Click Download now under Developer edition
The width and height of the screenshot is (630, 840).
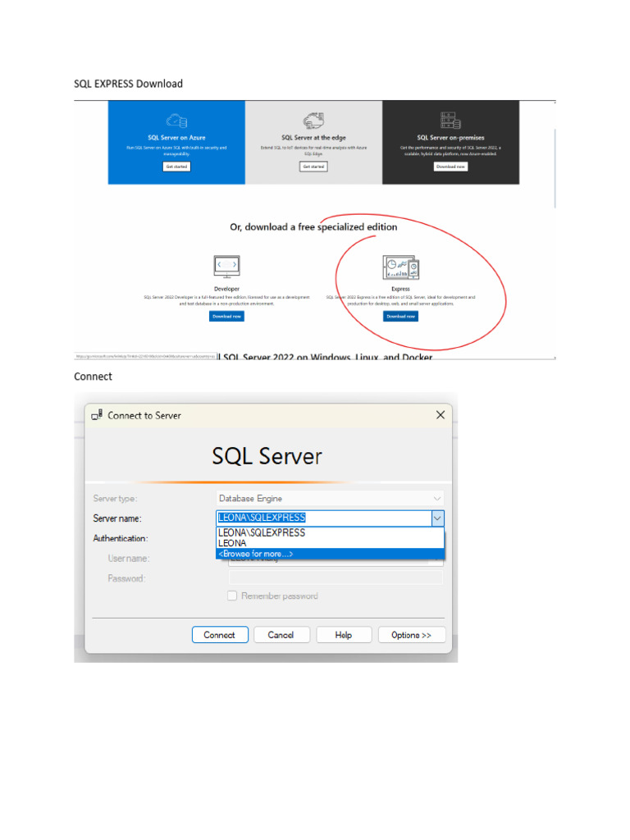[x=226, y=317]
